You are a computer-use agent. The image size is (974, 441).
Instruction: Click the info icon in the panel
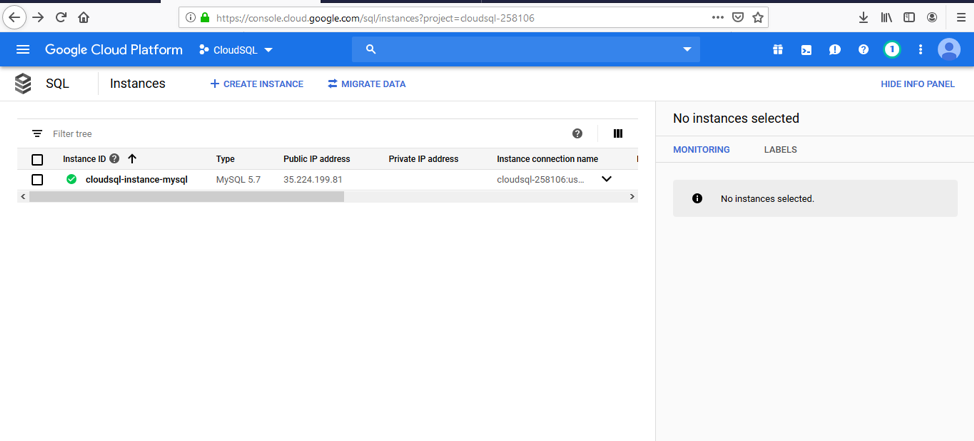tap(697, 199)
